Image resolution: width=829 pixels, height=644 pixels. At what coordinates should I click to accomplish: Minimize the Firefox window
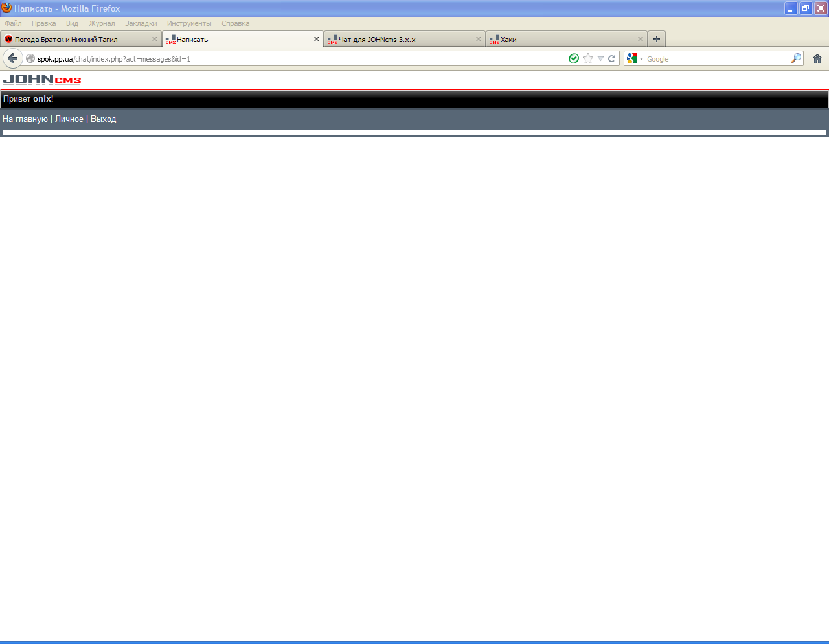[791, 8]
